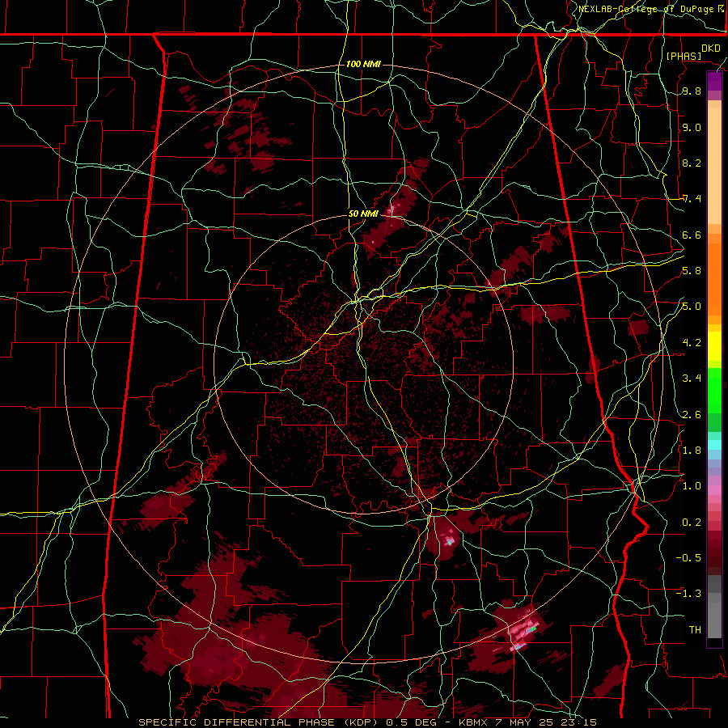Pick the pink segment of the color bar
728x728 pixels.
714,490
